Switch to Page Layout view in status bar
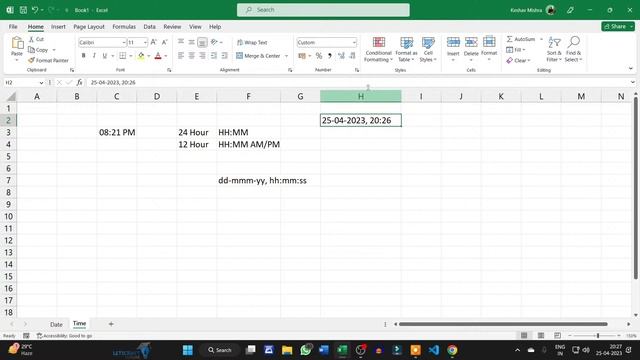This screenshot has width=640, height=360. [541, 336]
